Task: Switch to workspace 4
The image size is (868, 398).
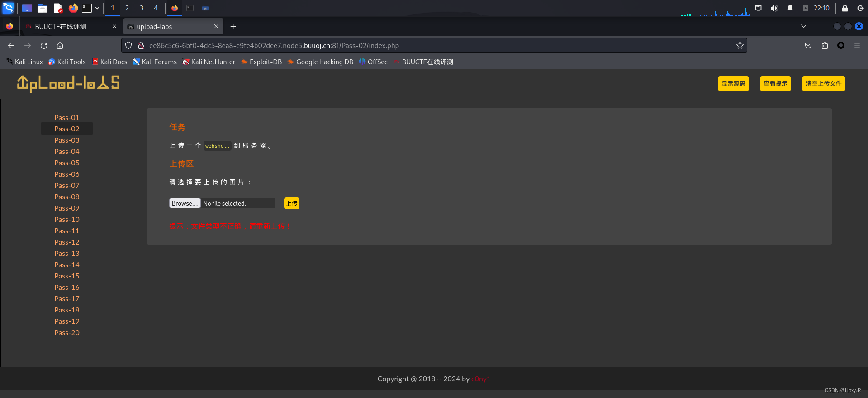Action: tap(156, 8)
